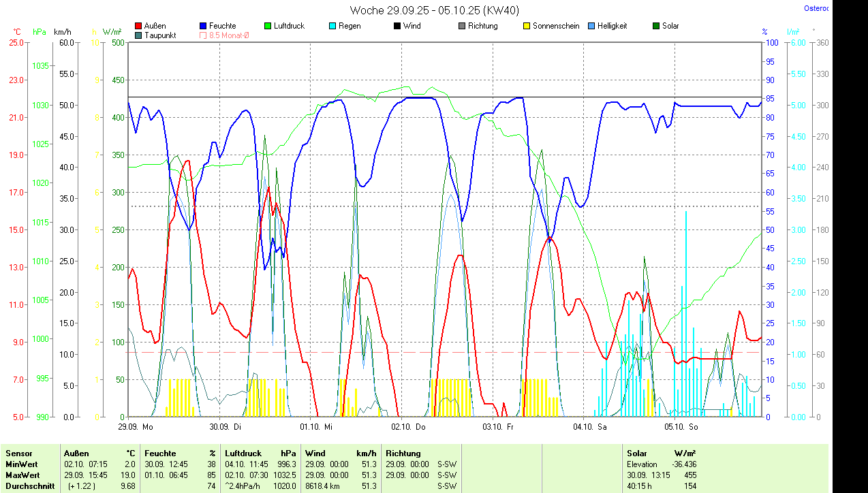Click the green Luftdruck legend square
Image resolution: width=868 pixels, height=493 pixels.
pos(268,27)
